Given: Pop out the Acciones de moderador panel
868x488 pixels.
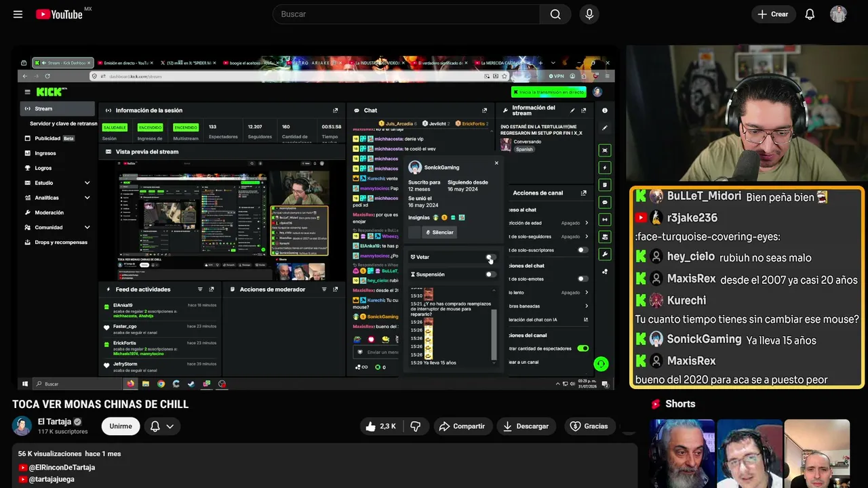Looking at the screenshot, I should [x=335, y=289].
